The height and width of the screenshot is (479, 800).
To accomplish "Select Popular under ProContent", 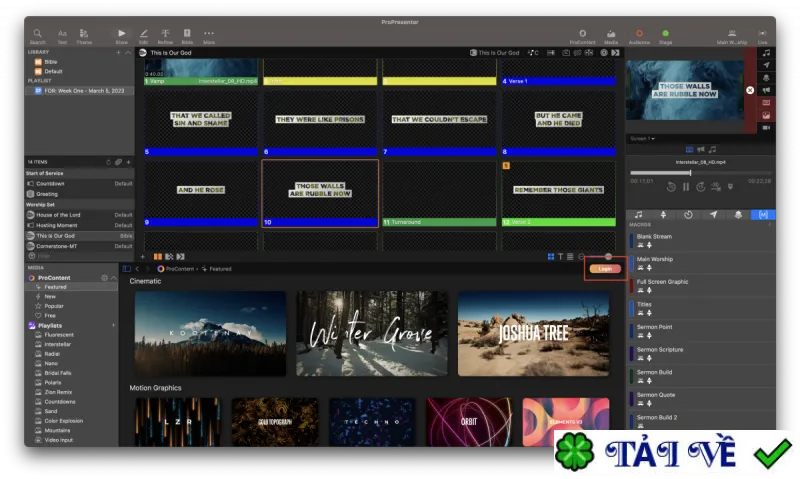I will pos(54,306).
